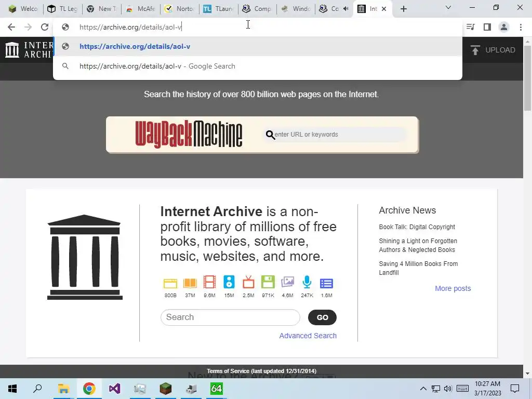Click the Wayback magnifier search icon
The image size is (532, 399).
tap(270, 135)
